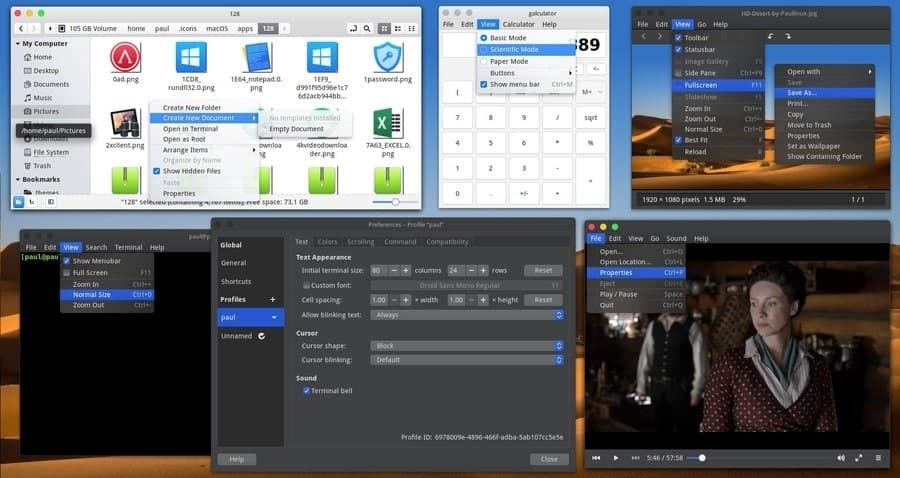Image resolution: width=900 pixels, height=478 pixels.
Task: Select the 7A63_EXCEL.0.png Excel icon
Action: coord(387,123)
